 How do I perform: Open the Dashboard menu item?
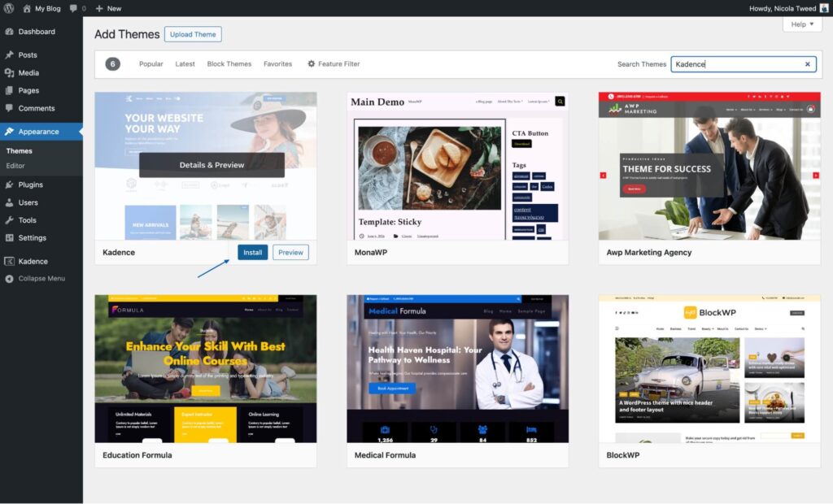36,32
